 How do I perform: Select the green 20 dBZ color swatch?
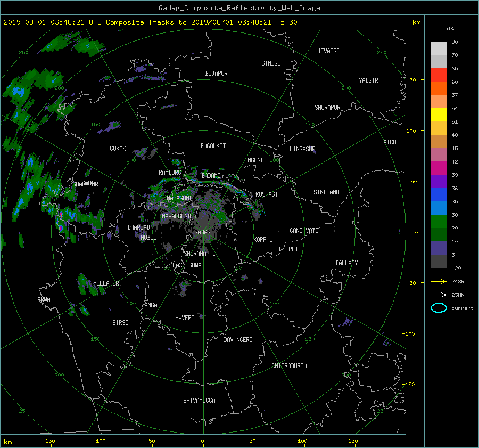[x=439, y=221]
